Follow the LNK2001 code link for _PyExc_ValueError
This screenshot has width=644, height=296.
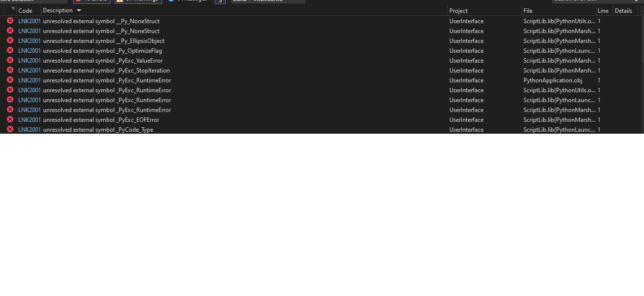pyautogui.click(x=30, y=61)
